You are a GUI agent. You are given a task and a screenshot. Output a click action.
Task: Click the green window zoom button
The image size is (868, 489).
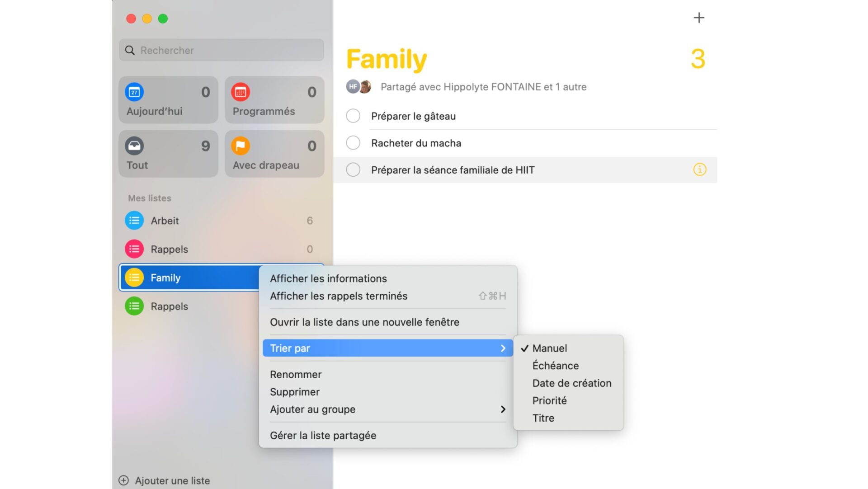(x=163, y=19)
